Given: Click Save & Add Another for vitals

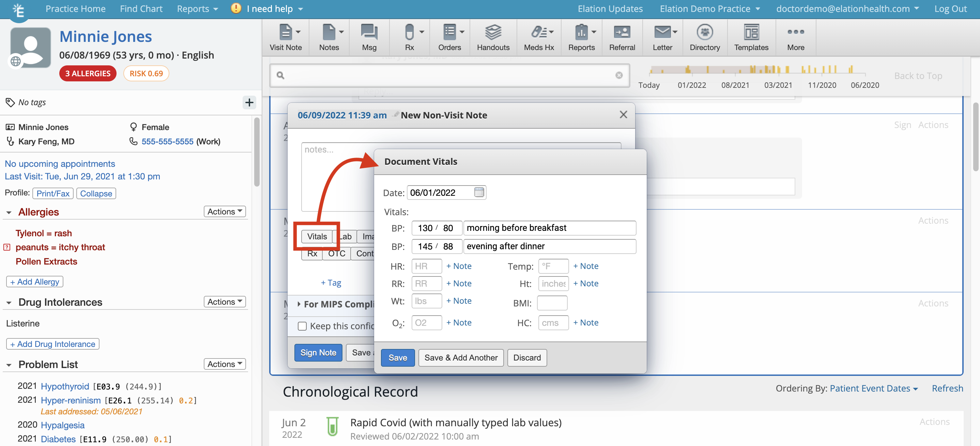Looking at the screenshot, I should coord(461,357).
